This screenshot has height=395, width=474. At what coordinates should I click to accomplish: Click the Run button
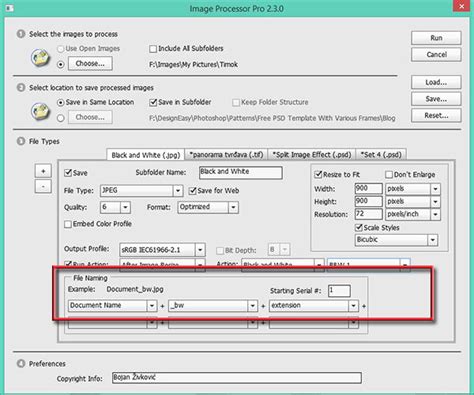pyautogui.click(x=436, y=38)
